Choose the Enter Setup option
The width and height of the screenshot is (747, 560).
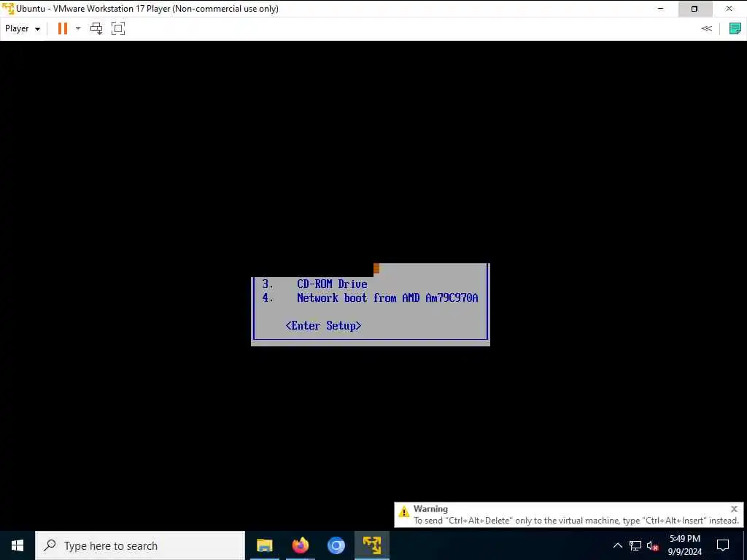point(323,326)
